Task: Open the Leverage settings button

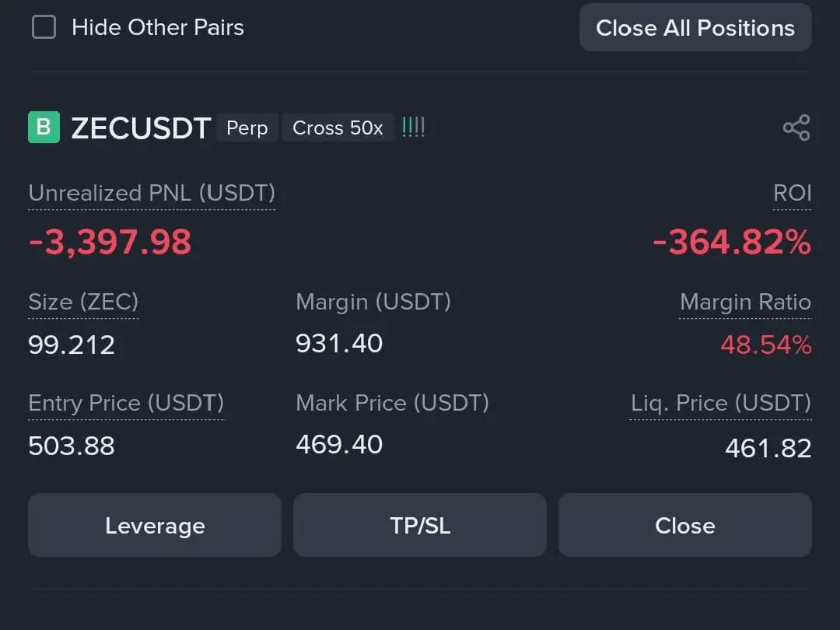Action: coord(155,526)
